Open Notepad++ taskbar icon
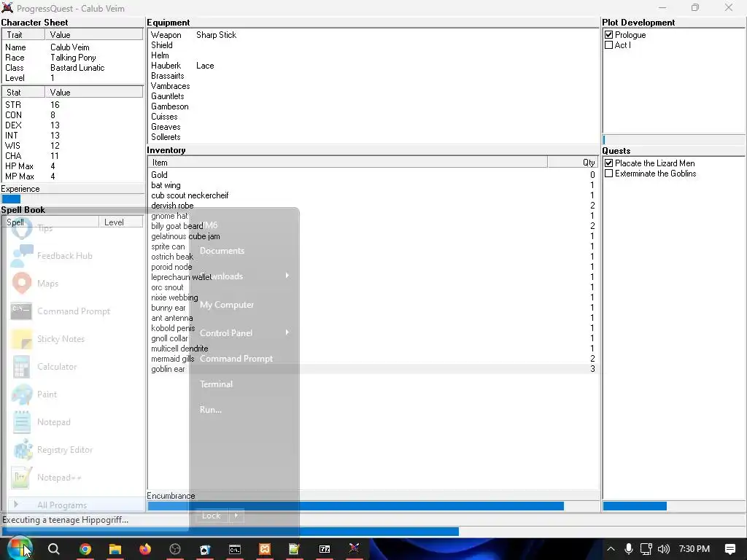This screenshot has height=560, width=747. pyautogui.click(x=295, y=549)
